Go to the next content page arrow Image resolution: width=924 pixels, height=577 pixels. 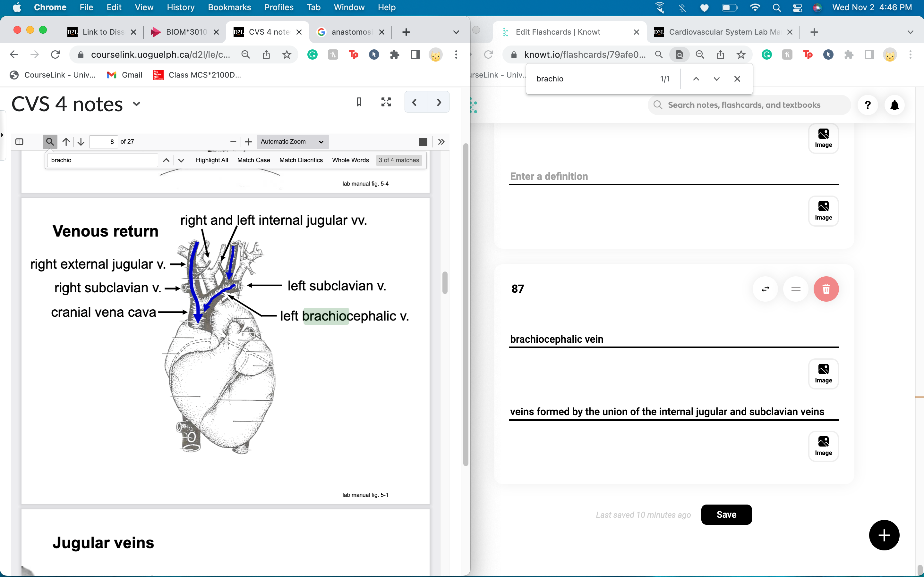pyautogui.click(x=438, y=102)
